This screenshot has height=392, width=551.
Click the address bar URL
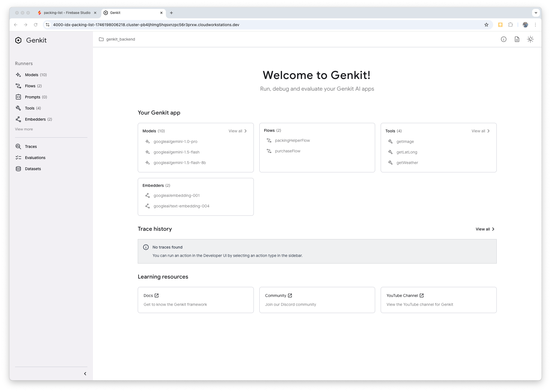pos(146,25)
